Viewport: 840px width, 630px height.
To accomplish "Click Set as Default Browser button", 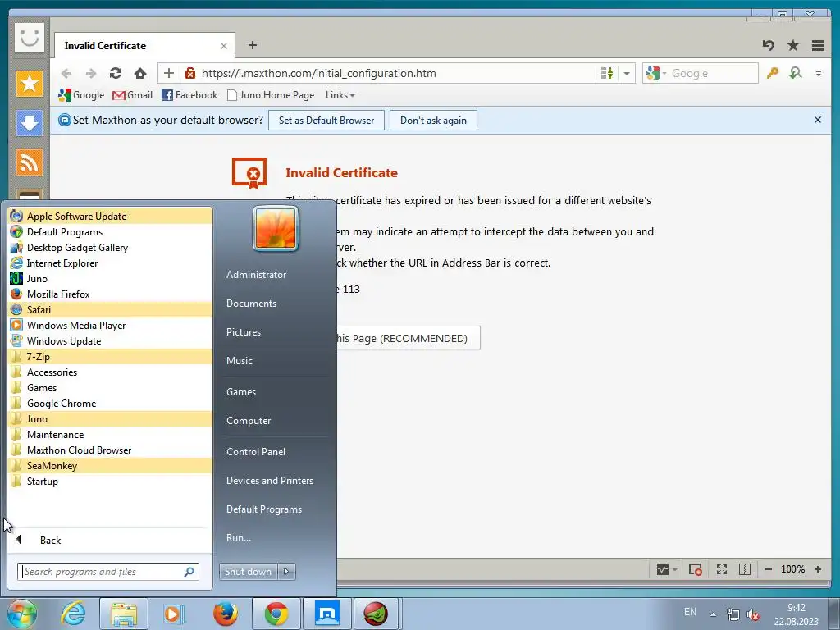I will pos(326,121).
